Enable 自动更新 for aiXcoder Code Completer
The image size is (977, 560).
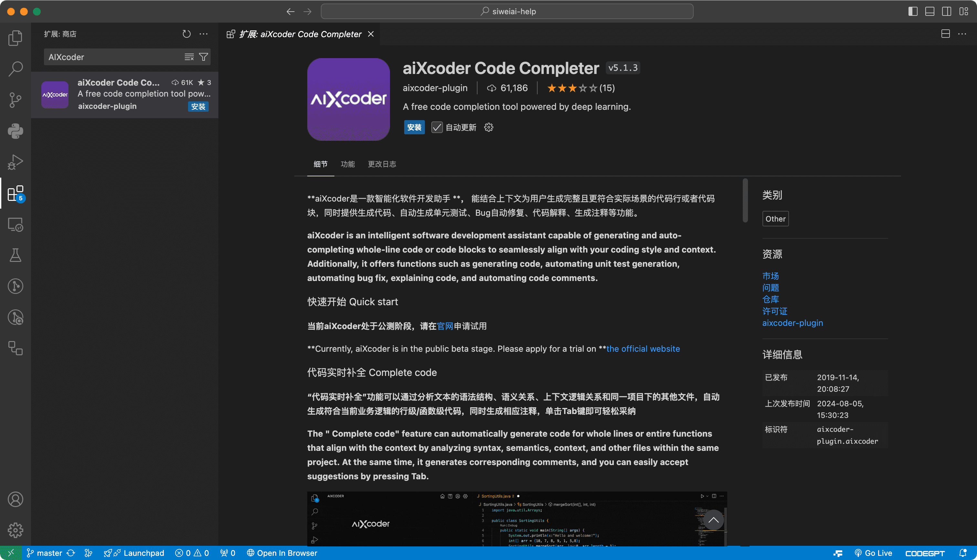click(436, 127)
